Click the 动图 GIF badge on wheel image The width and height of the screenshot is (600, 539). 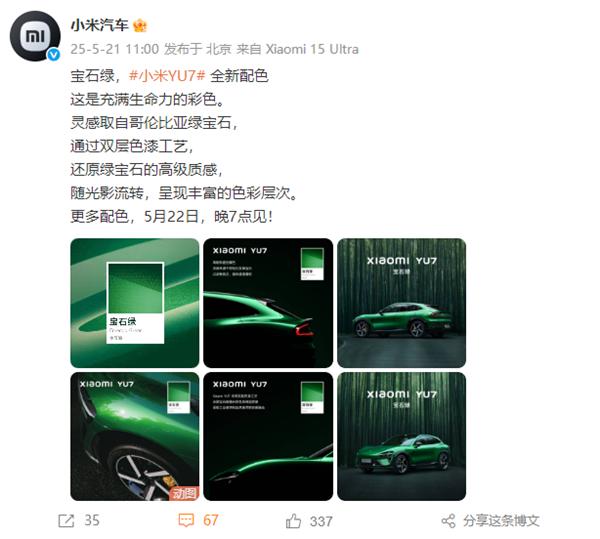184,493
